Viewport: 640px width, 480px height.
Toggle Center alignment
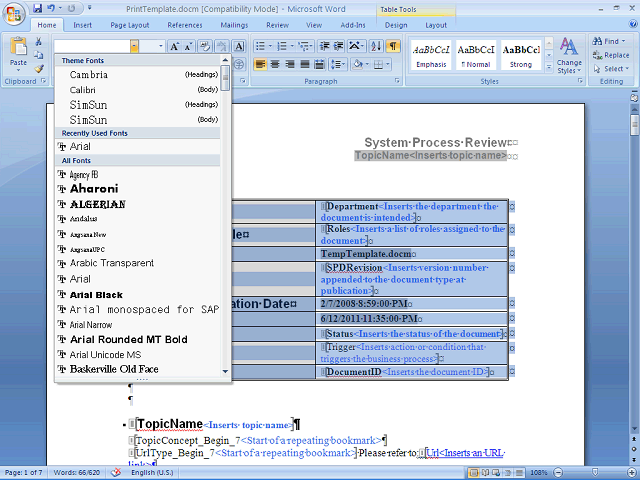coord(275,64)
